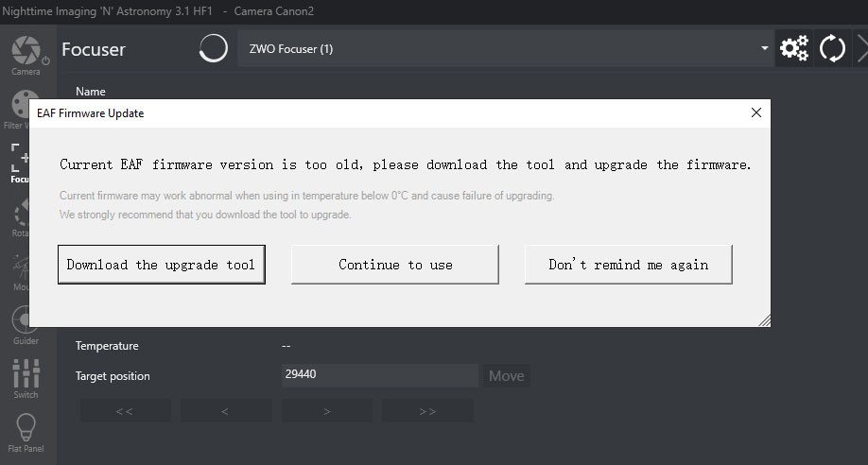The image size is (868, 465).
Task: Open focuser settings gear icon
Action: click(x=794, y=48)
